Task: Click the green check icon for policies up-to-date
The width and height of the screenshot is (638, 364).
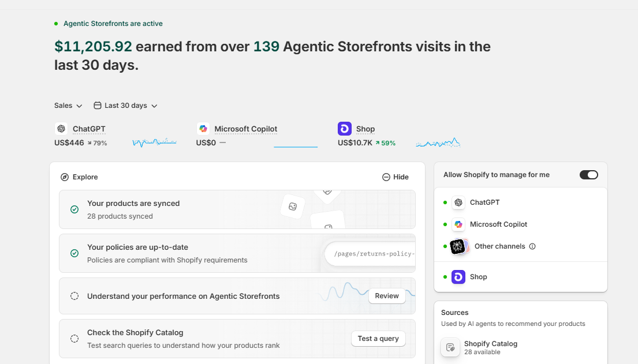Action: click(74, 253)
